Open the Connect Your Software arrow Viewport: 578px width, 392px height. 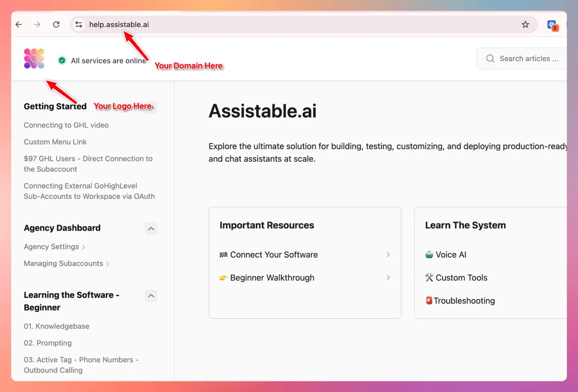tap(388, 255)
